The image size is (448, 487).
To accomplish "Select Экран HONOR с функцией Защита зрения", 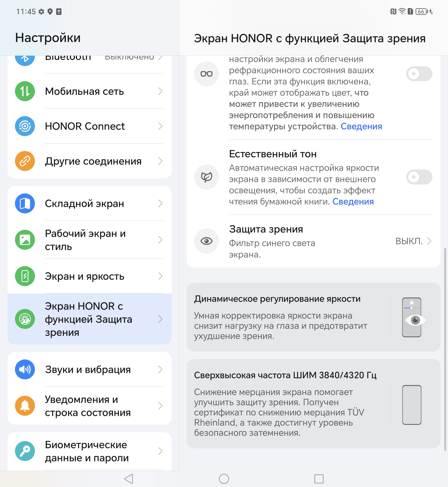I will pos(89,319).
